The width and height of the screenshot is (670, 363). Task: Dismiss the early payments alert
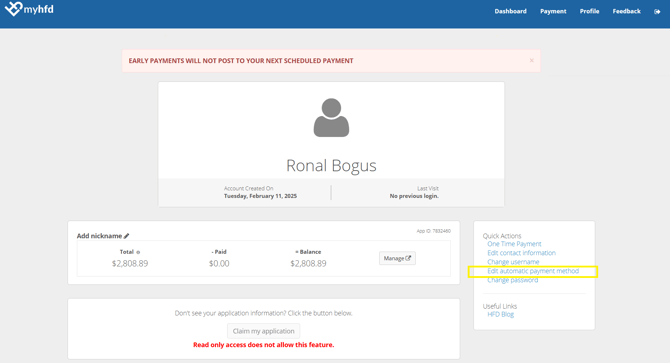[532, 60]
